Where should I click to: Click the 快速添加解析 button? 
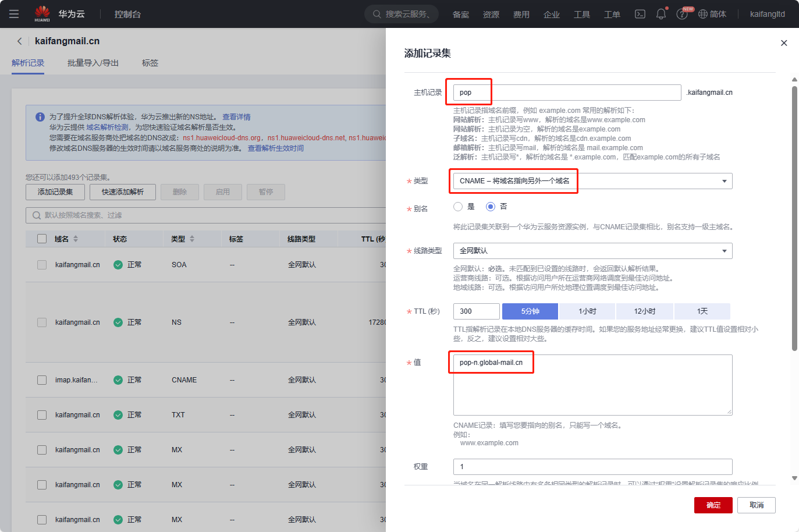coord(123,192)
